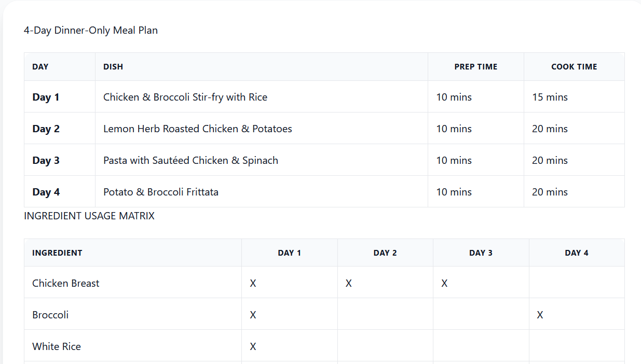Click the cook time for Lemon Herb Roasted Chicken

coord(550,129)
